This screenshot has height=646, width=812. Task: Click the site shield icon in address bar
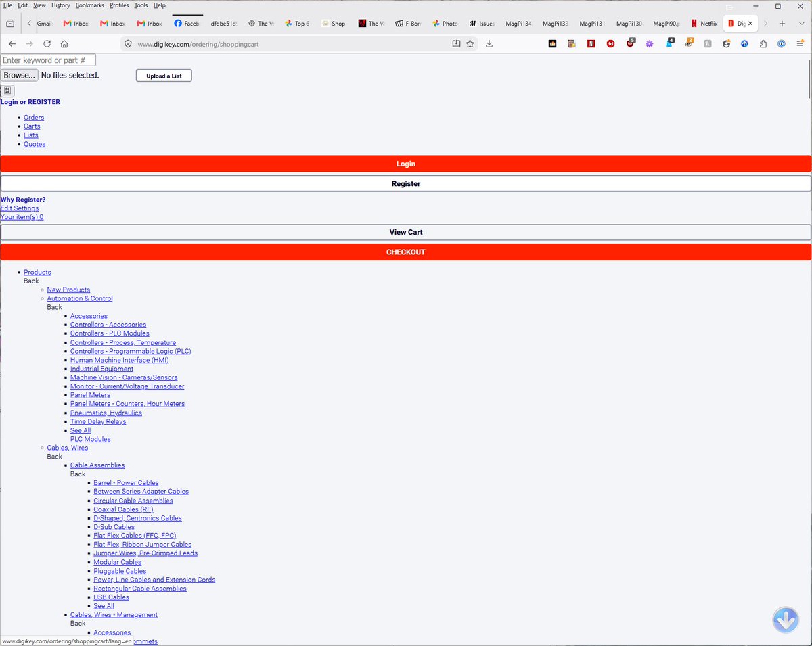129,43
